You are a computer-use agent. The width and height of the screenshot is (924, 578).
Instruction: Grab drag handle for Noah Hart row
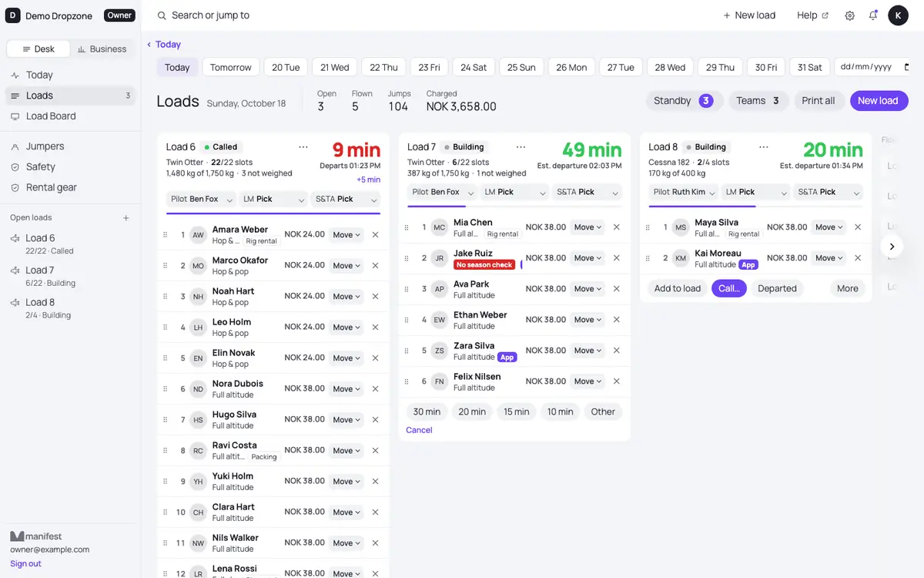click(x=165, y=297)
